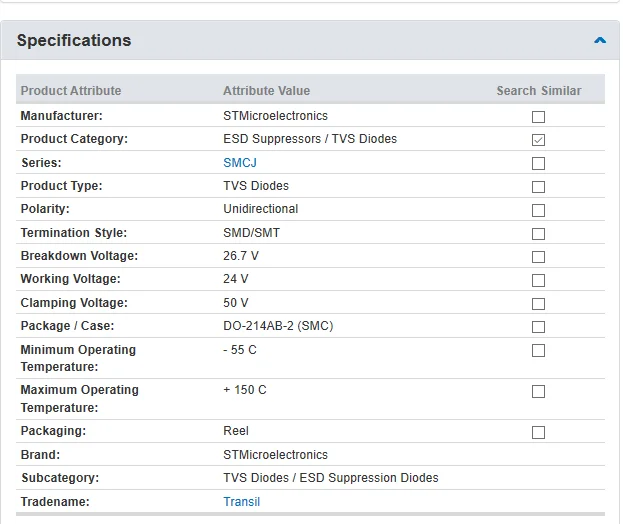Image resolution: width=623 pixels, height=524 pixels.
Task: Tick the Breakdown Voltage checkbox
Action: coord(538,257)
